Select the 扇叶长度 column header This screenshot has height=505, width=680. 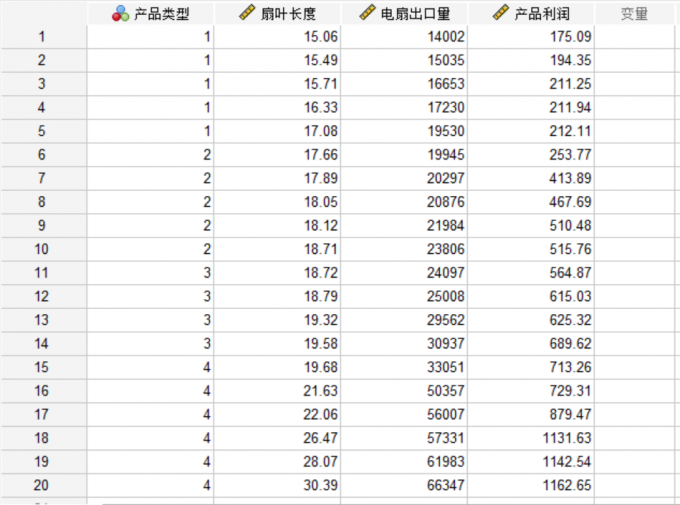click(x=278, y=13)
